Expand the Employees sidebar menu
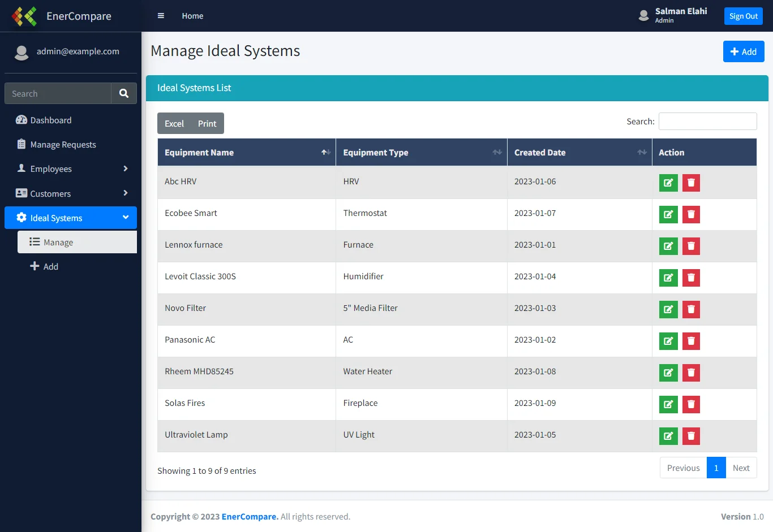Screen dimensions: 773x532 click(71, 169)
